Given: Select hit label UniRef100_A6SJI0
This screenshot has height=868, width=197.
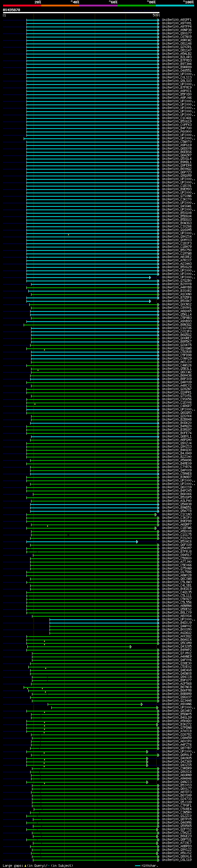Looking at the screenshot, I should click(176, 362).
